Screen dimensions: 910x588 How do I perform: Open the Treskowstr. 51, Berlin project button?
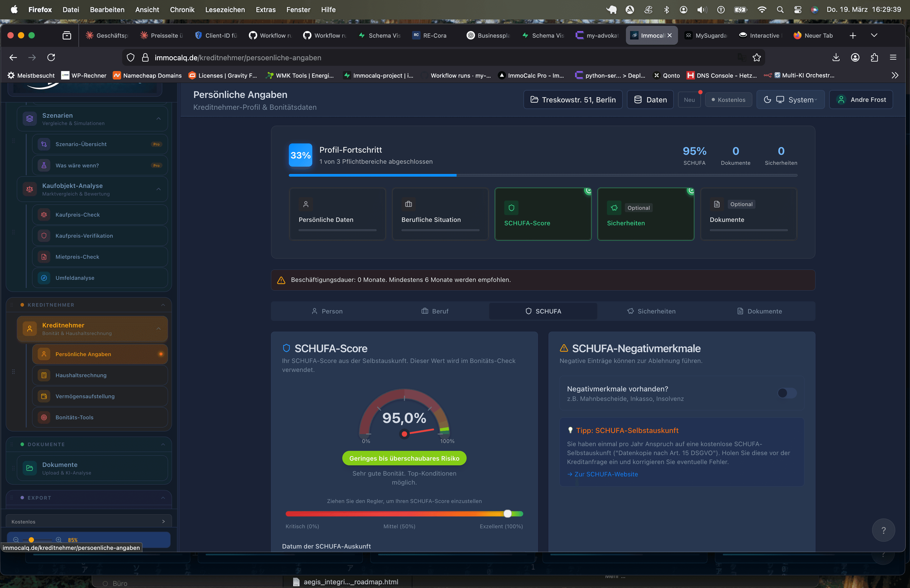pos(573,100)
